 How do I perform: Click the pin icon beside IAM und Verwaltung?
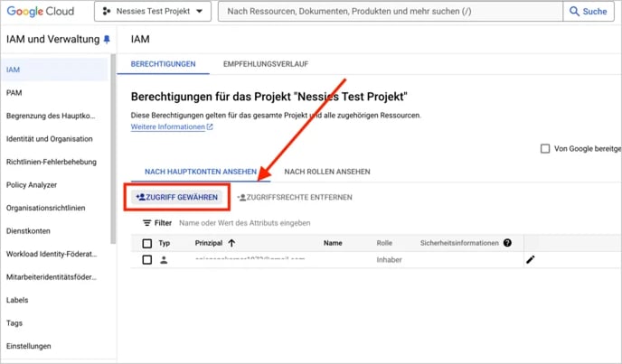coord(107,40)
